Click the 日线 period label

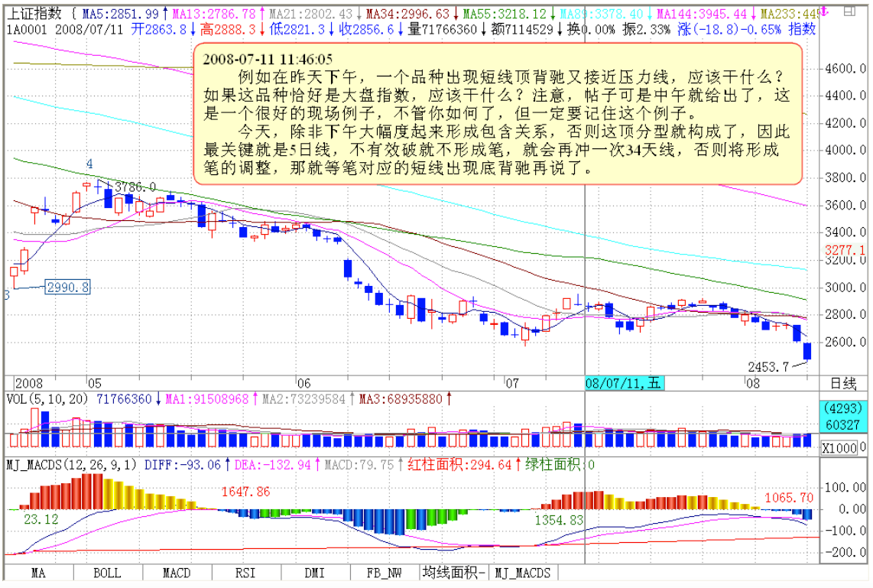click(842, 384)
